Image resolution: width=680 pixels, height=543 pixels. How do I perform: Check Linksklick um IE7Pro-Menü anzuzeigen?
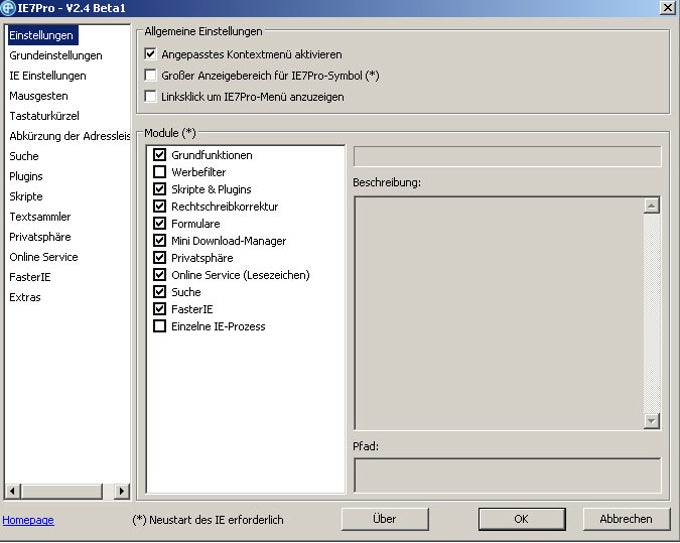150,96
